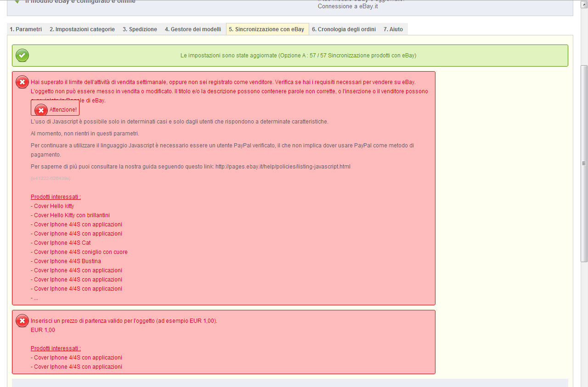Viewport: 588px width, 387px height.
Task: Switch to the Impostazioni categorie tab
Action: pyautogui.click(x=82, y=29)
